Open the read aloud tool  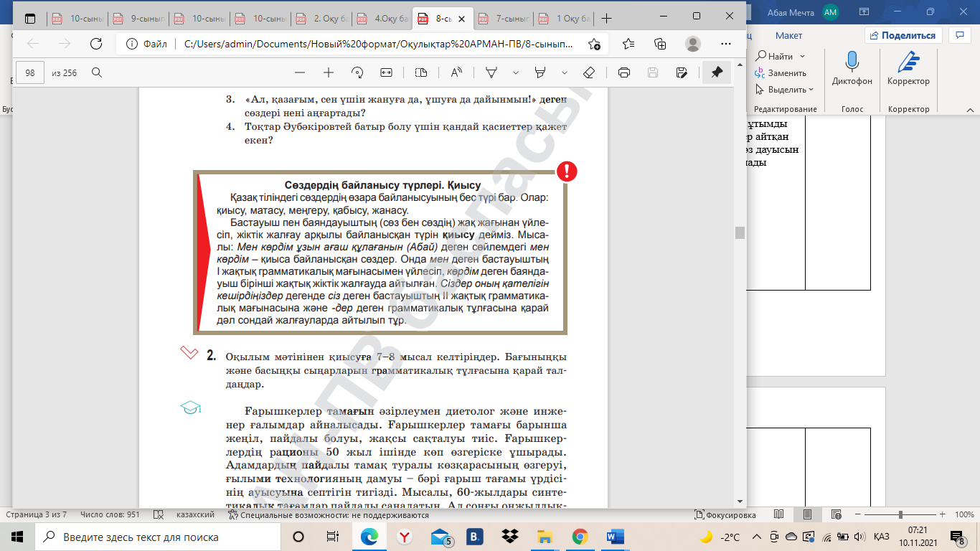click(456, 72)
